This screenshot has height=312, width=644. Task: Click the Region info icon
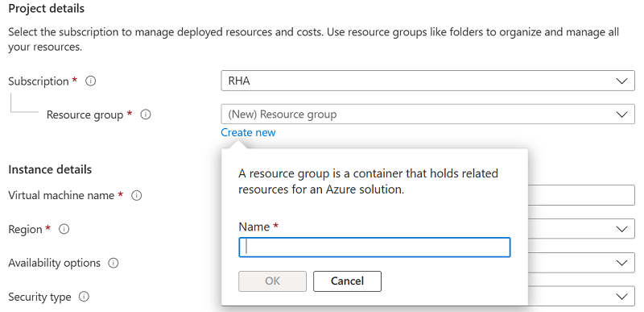[x=64, y=229]
